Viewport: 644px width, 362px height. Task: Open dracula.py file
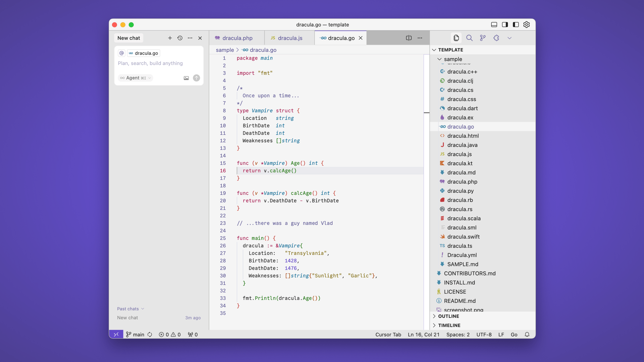(x=483, y=191)
